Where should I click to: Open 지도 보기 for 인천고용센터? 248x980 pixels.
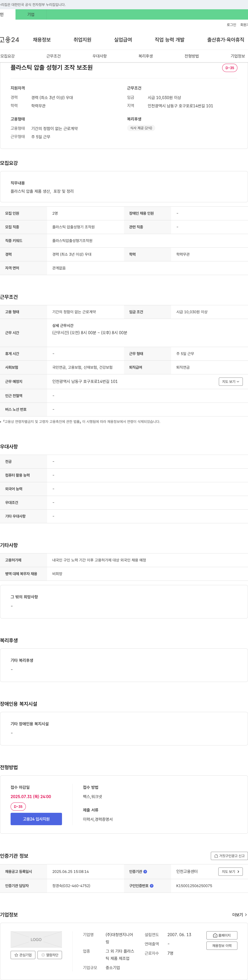pyautogui.click(x=230, y=872)
